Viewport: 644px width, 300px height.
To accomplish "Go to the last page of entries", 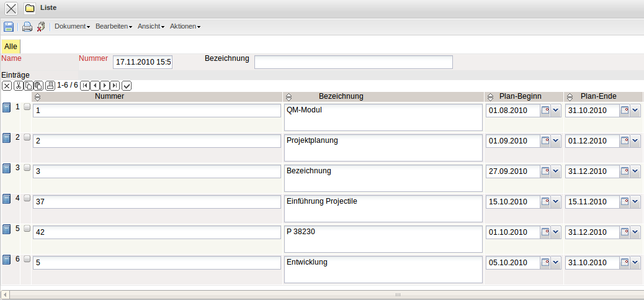I will pos(115,85).
